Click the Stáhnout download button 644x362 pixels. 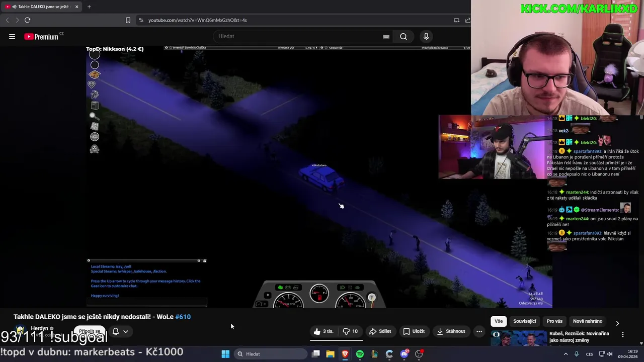(451, 331)
